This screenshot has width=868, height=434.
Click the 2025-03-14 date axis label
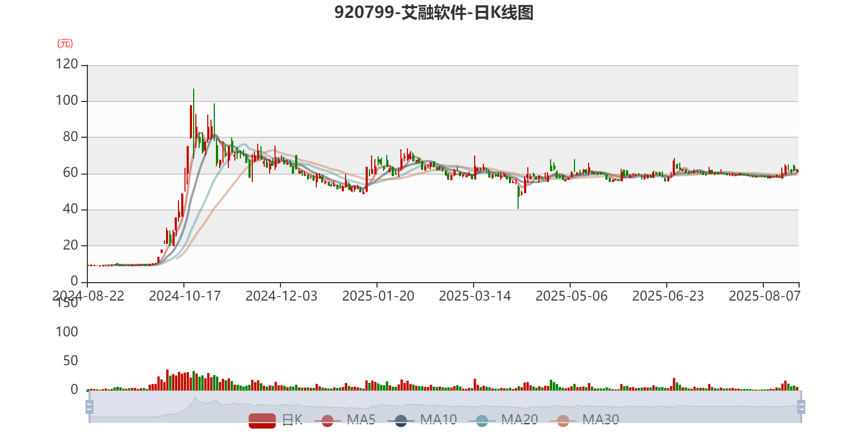coord(475,296)
